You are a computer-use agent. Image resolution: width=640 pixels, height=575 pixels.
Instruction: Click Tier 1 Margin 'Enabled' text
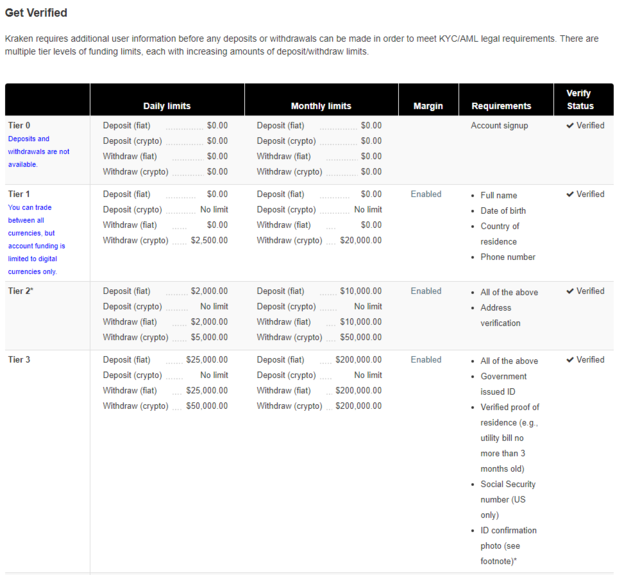[x=426, y=194]
